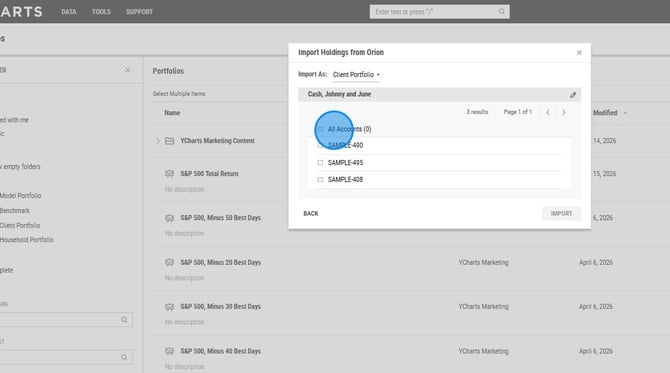This screenshot has width=670, height=373.
Task: Click portfolio icon for Minus 50 Best Days
Action: coord(170,218)
